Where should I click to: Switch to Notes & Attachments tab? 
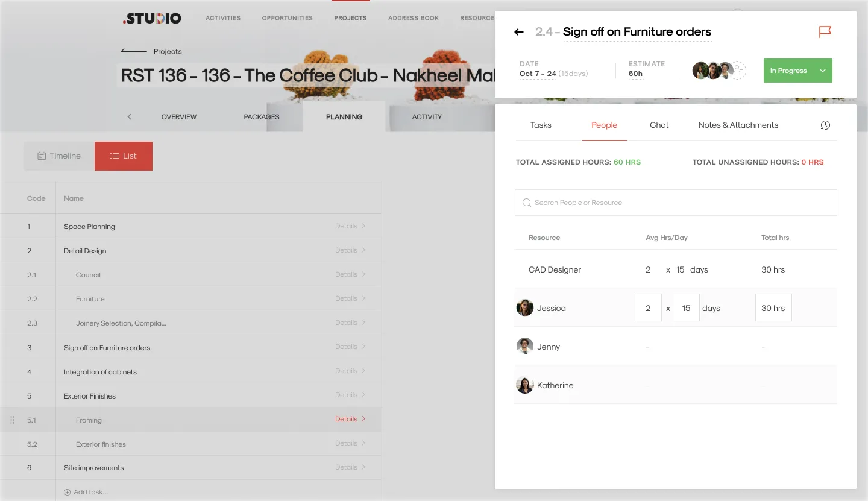click(738, 125)
